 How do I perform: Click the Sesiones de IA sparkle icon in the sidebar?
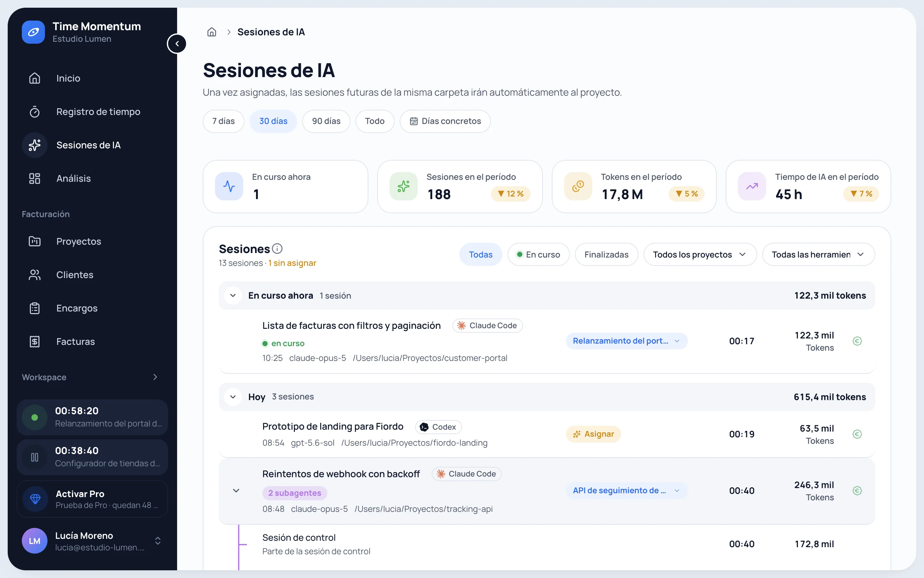(34, 145)
